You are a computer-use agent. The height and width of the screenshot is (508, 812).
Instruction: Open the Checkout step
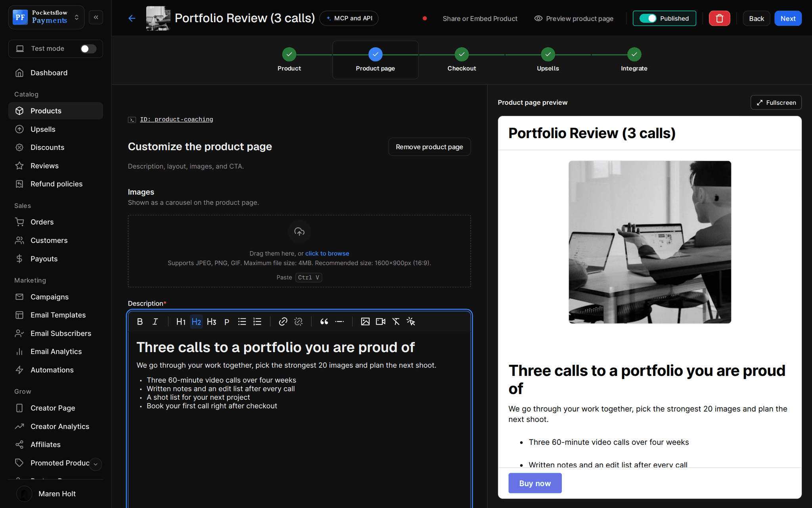tap(462, 60)
